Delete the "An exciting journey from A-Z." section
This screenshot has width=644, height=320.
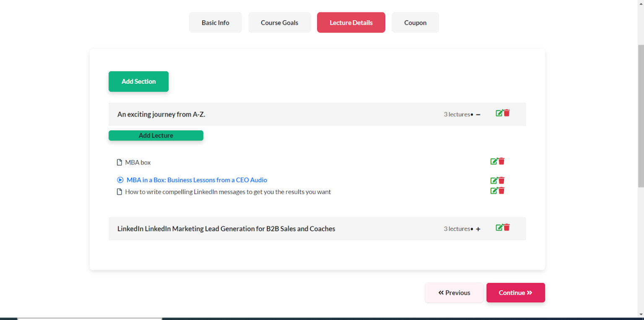click(507, 113)
